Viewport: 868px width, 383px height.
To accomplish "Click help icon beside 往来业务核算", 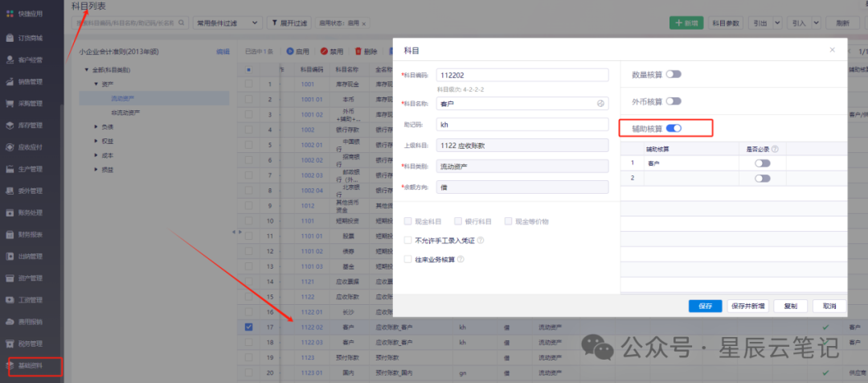I will coord(461,259).
